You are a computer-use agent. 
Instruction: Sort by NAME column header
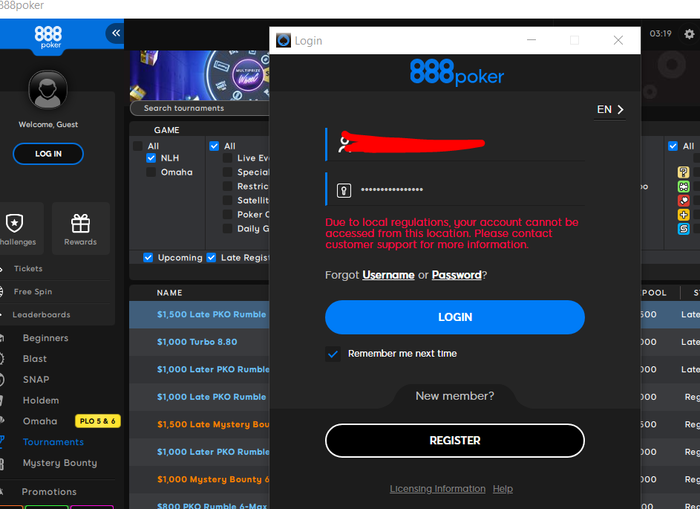(x=169, y=293)
